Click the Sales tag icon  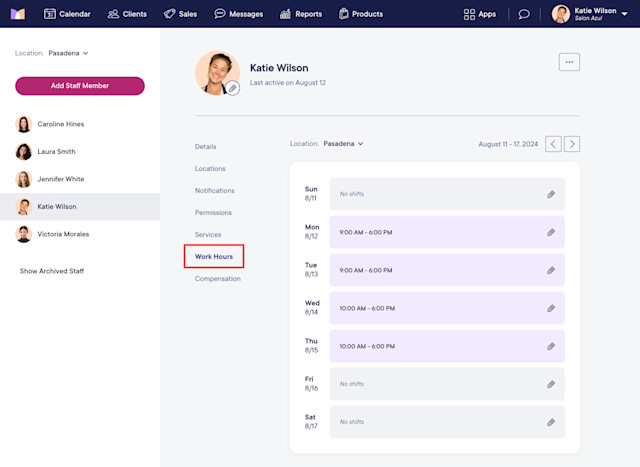(169, 14)
